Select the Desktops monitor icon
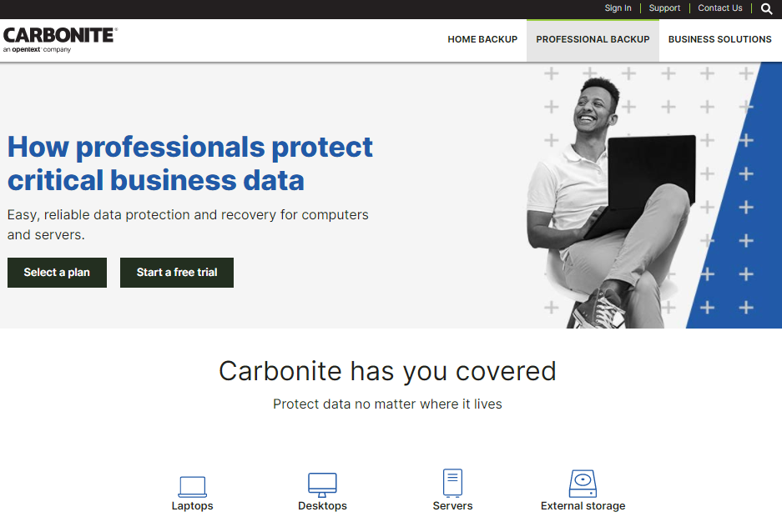This screenshot has height=532, width=782. [x=322, y=482]
